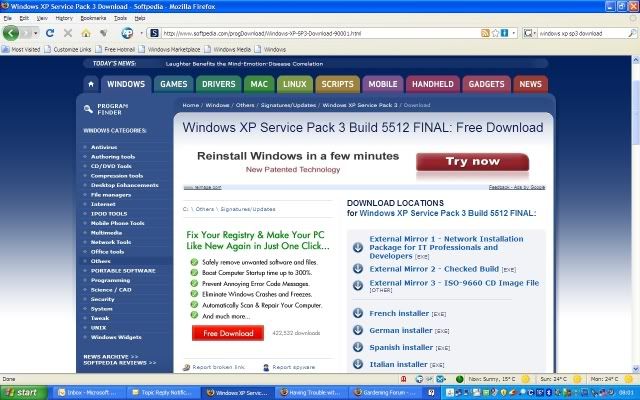
Task: Open the Most Visited bookmarks folder
Action: 21,49
